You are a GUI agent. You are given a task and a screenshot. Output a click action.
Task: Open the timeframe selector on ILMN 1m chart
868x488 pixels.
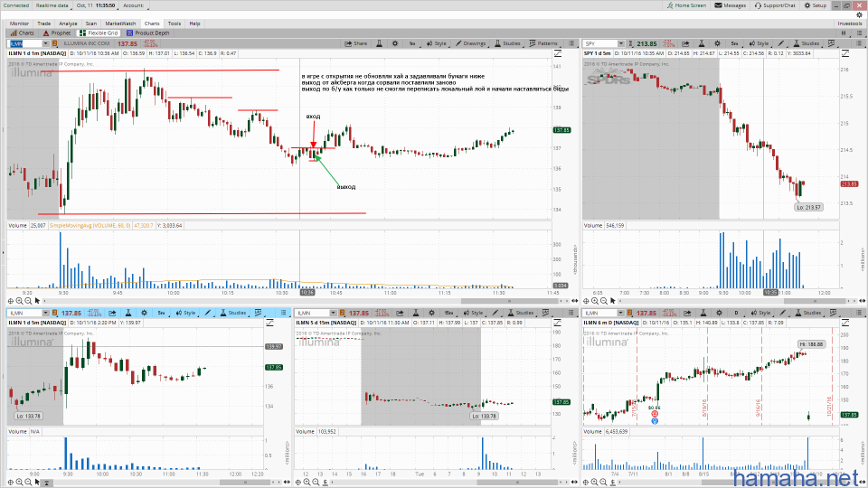(x=412, y=43)
